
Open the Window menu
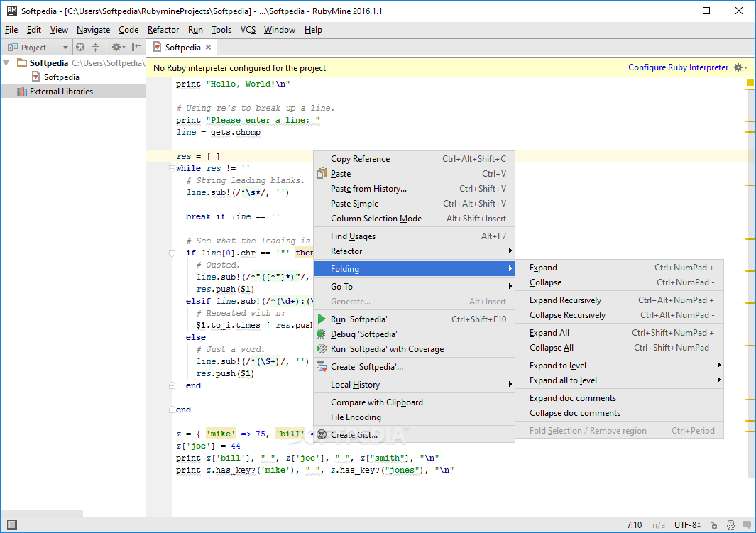click(279, 30)
